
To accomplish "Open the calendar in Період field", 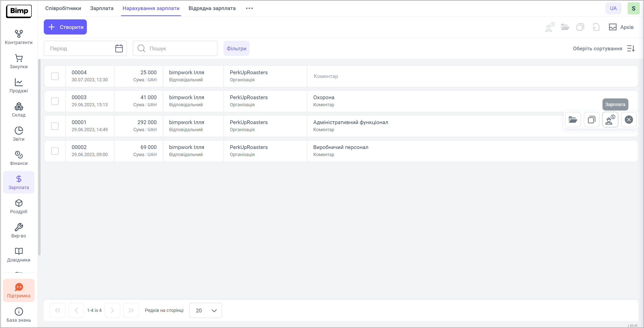I will [x=119, y=48].
